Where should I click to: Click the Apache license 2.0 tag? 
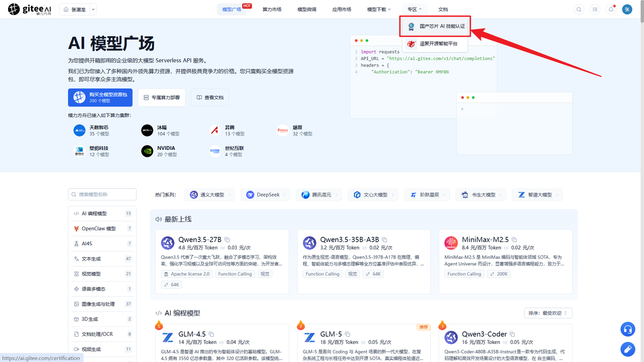coord(187,274)
